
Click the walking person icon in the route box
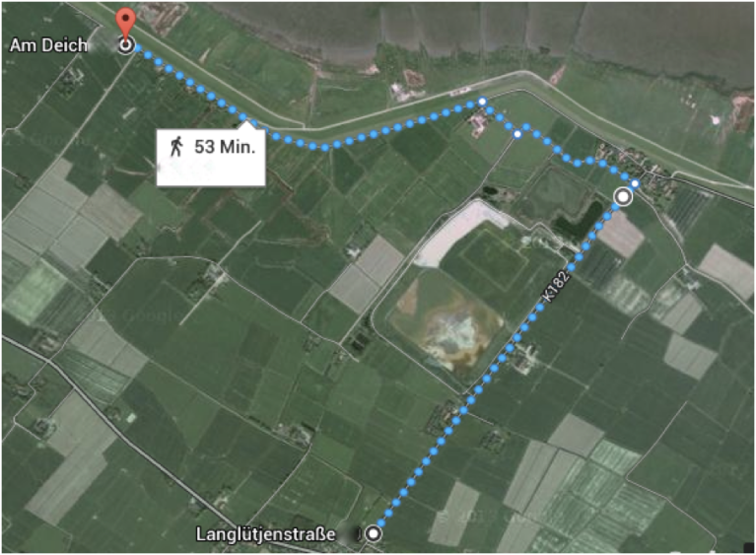(x=176, y=146)
